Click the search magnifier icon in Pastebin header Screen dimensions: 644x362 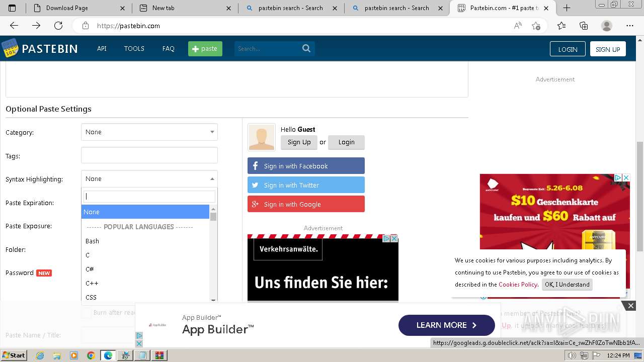pos(306,48)
